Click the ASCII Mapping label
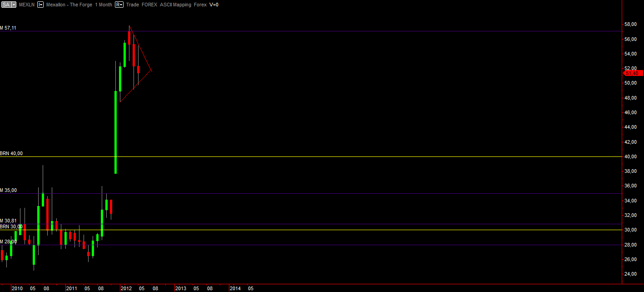 (176, 5)
